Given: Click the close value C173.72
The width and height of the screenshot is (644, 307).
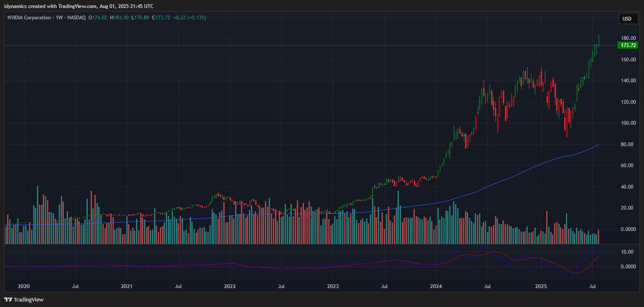Looking at the screenshot, I should [161, 18].
